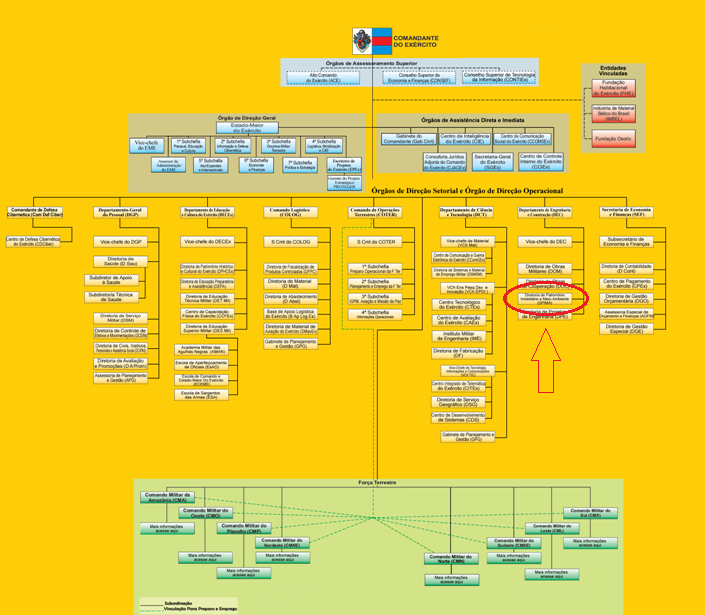Select Fundação Osório box
The width and height of the screenshot is (705, 615).
(613, 139)
